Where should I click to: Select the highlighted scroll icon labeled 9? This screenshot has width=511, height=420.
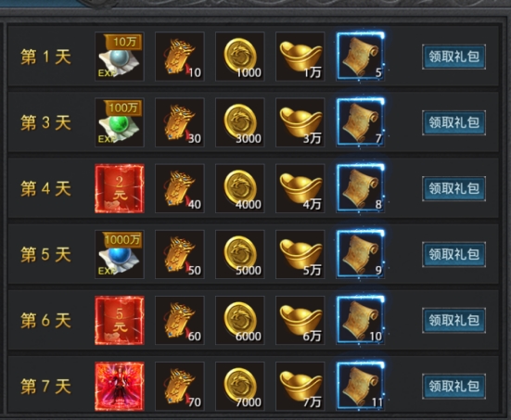(361, 254)
